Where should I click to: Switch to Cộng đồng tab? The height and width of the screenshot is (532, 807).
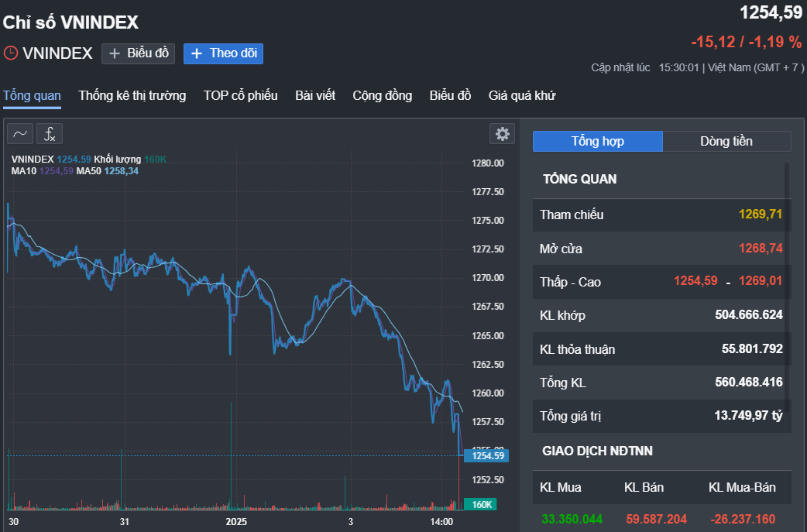[383, 96]
